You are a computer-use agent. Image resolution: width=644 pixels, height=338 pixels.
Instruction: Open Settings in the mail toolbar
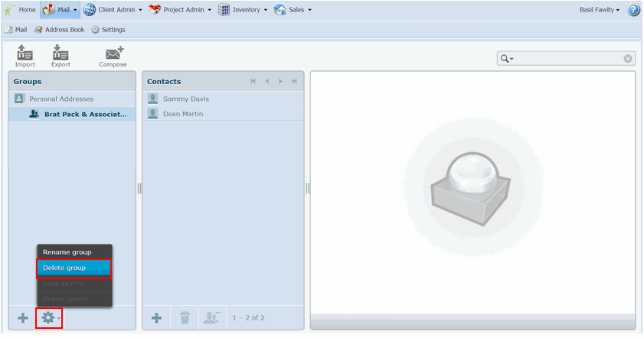click(x=108, y=30)
